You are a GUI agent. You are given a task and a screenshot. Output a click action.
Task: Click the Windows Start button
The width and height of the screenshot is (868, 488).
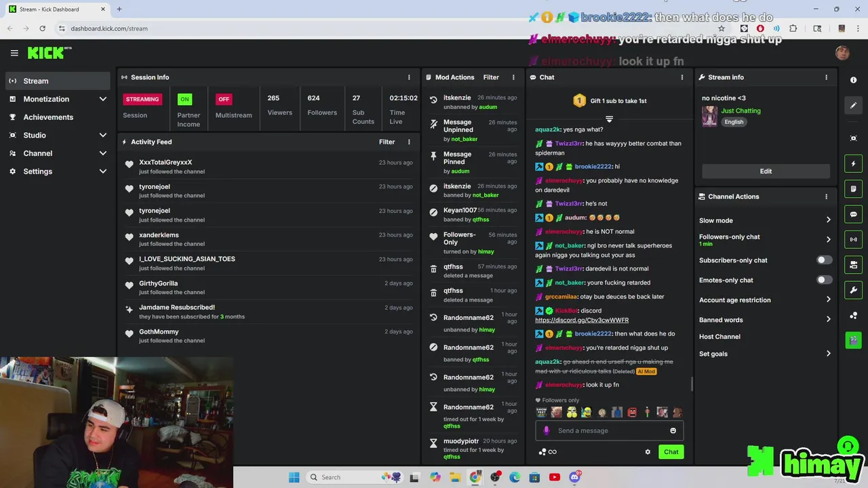294,477
